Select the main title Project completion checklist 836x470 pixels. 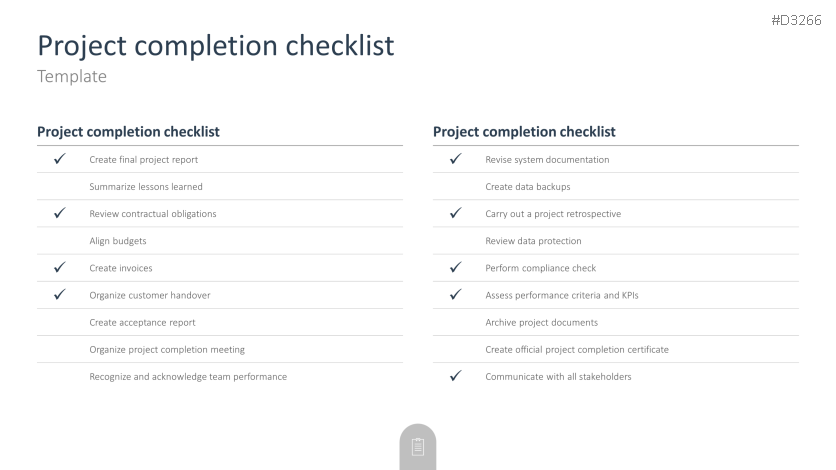coord(215,45)
